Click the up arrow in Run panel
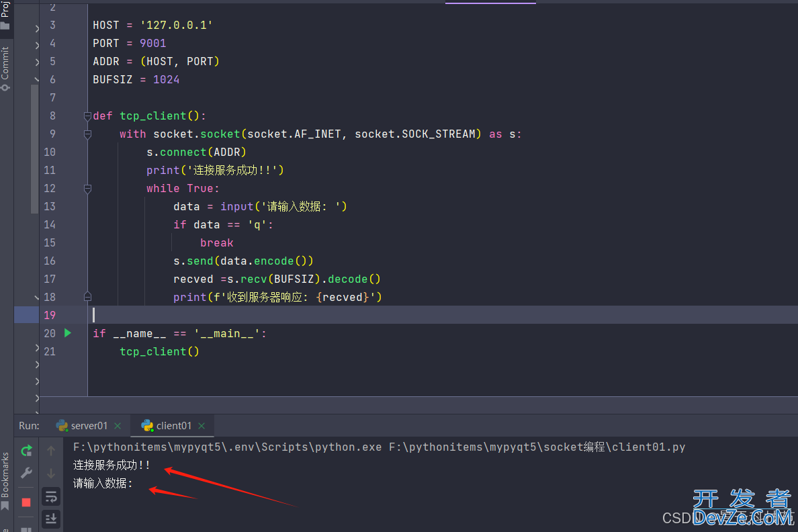Screen dimensions: 798x532 (x=51, y=451)
